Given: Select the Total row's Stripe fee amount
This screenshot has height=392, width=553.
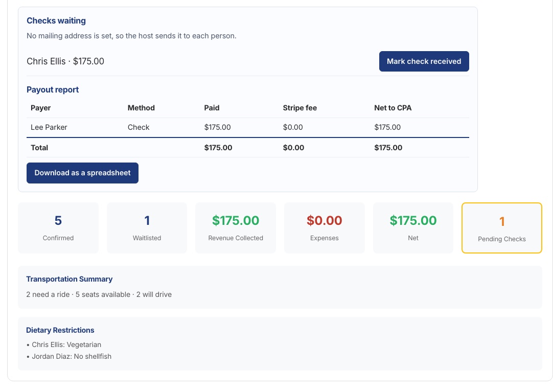Looking at the screenshot, I should [293, 148].
